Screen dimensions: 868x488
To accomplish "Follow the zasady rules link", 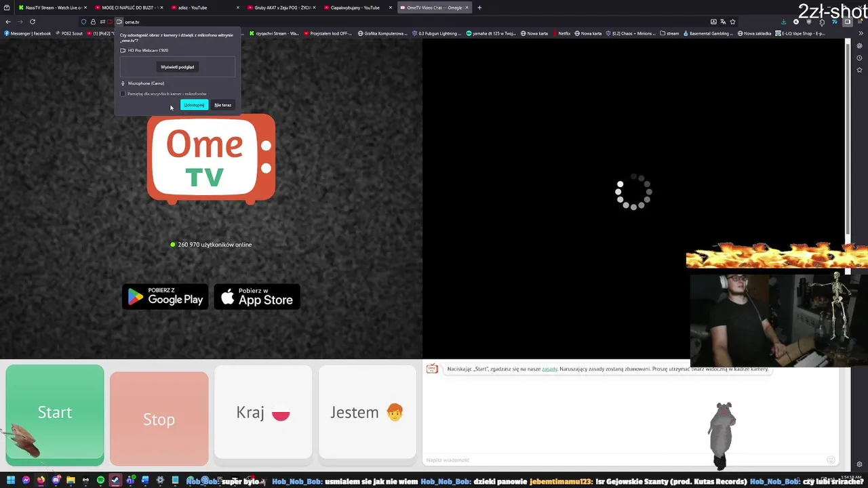I will (549, 369).
